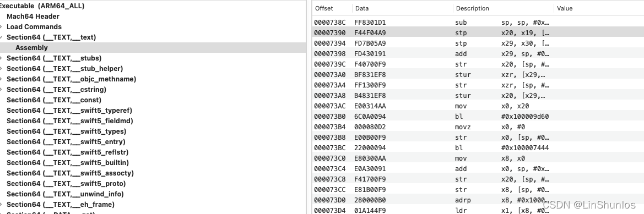Select Section64 (__TEXT,__stubs) row
644x214 pixels.
54,58
